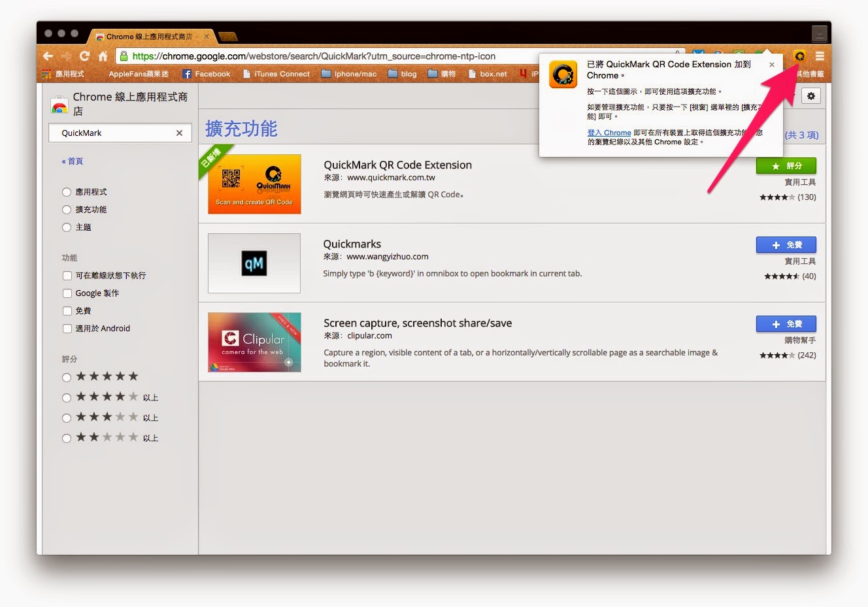Open the 購物 bookmarks folder

coord(442,74)
